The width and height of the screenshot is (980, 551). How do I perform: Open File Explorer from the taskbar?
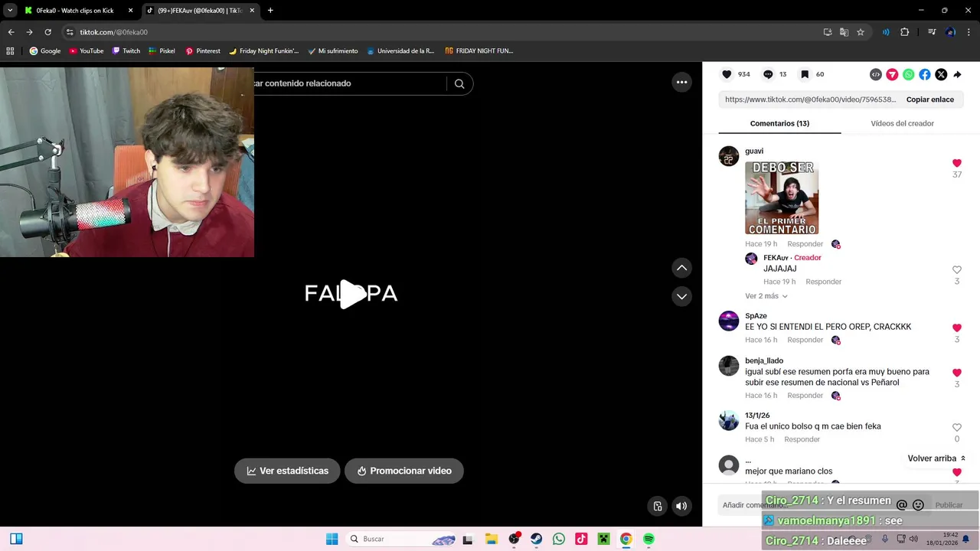[x=491, y=539]
